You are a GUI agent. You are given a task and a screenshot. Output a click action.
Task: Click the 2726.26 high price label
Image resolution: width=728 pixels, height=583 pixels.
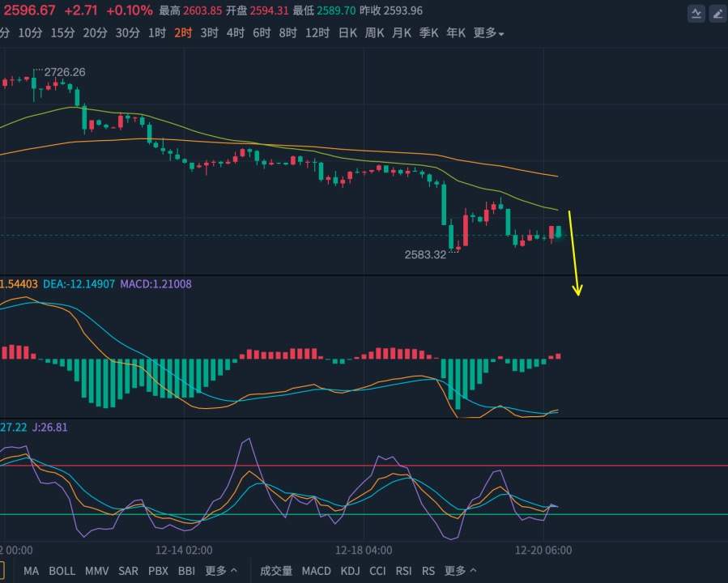[65, 72]
